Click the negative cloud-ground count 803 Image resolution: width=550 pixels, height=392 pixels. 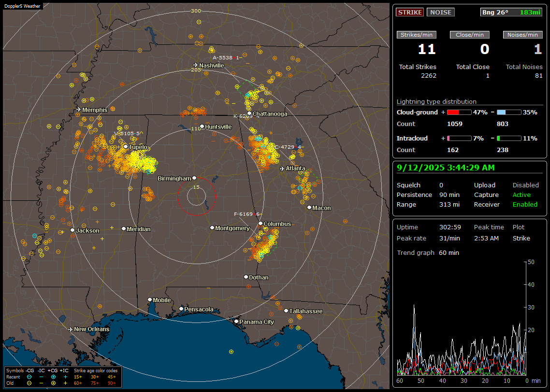[503, 124]
